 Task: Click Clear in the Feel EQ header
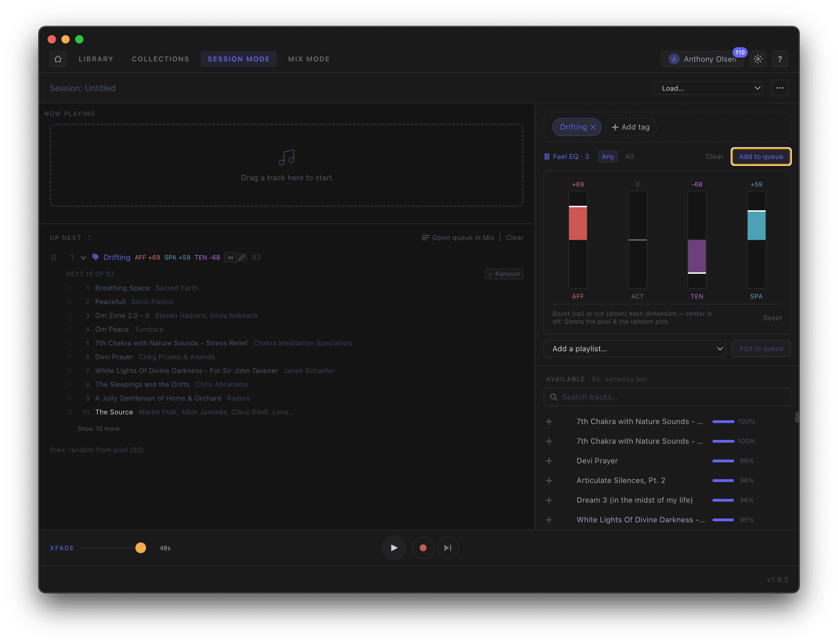714,157
